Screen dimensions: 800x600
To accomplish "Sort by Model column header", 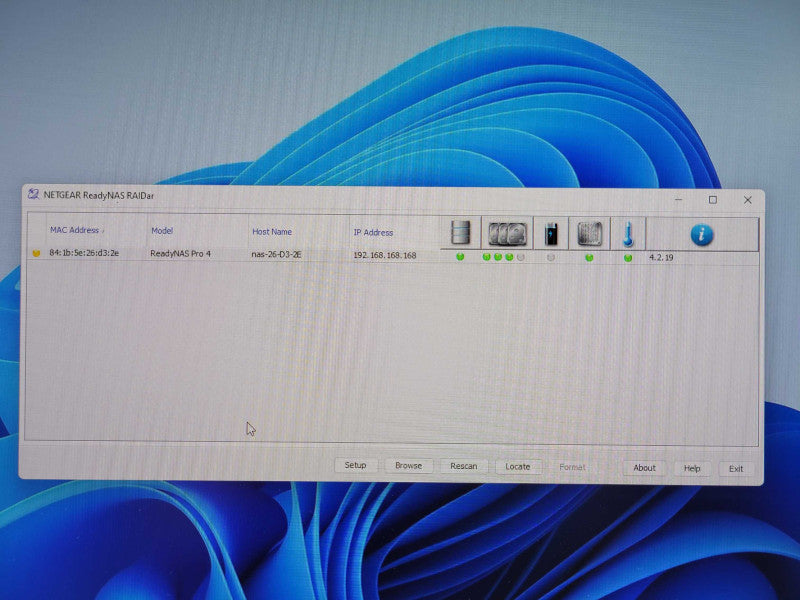I will coord(162,231).
